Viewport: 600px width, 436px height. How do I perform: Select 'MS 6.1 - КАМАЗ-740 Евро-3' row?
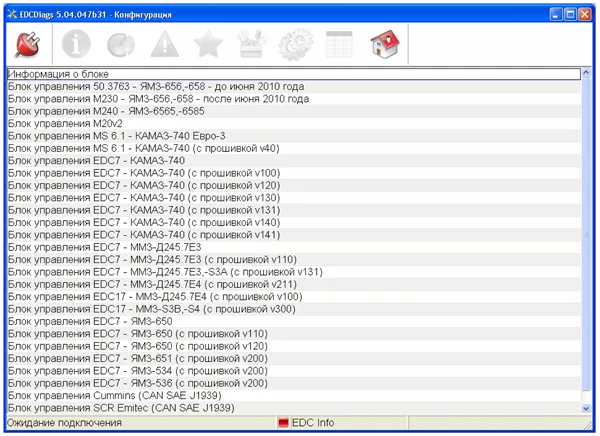(294, 136)
